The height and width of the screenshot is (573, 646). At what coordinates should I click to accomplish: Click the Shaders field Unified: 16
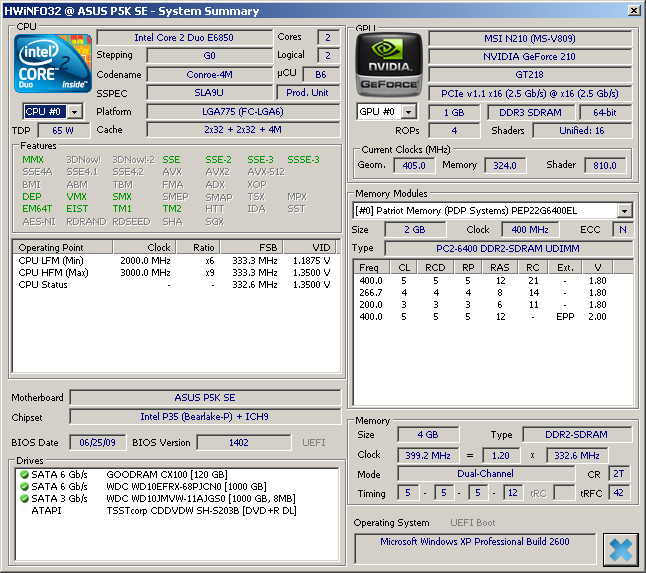(582, 131)
